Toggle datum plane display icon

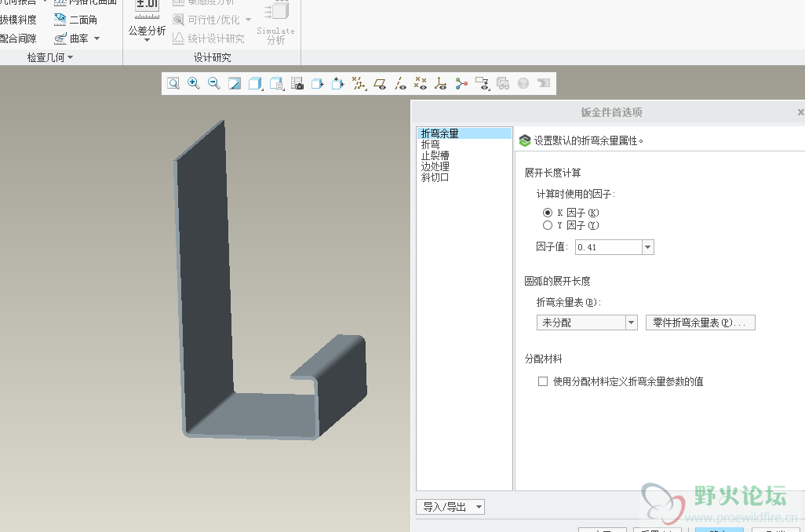pos(380,84)
